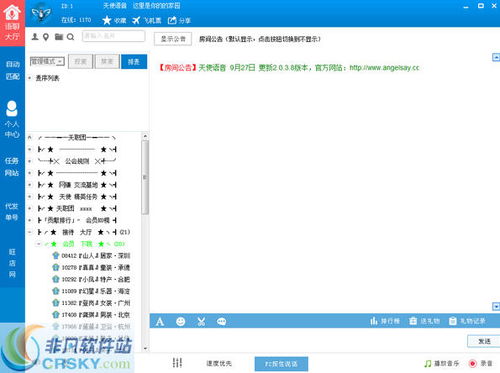Open the 代发单号 item in left sidebar
500x373 pixels.
pyautogui.click(x=12, y=212)
